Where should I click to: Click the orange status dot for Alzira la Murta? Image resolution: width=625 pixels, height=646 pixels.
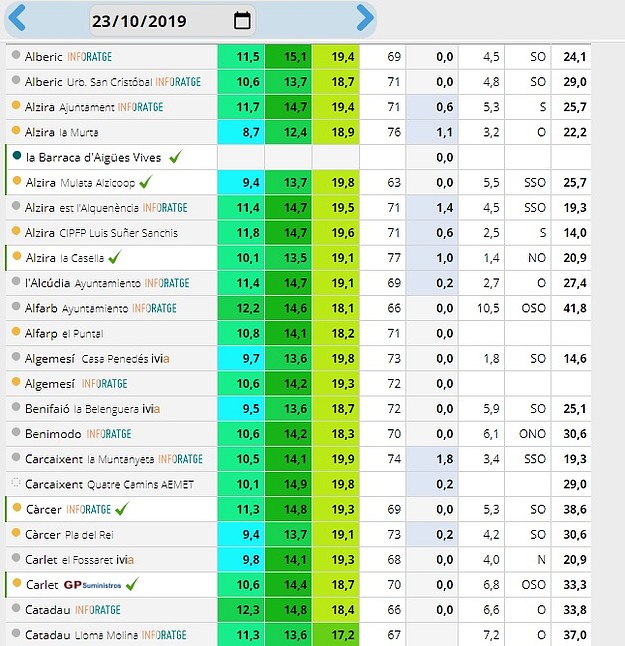coord(16,130)
